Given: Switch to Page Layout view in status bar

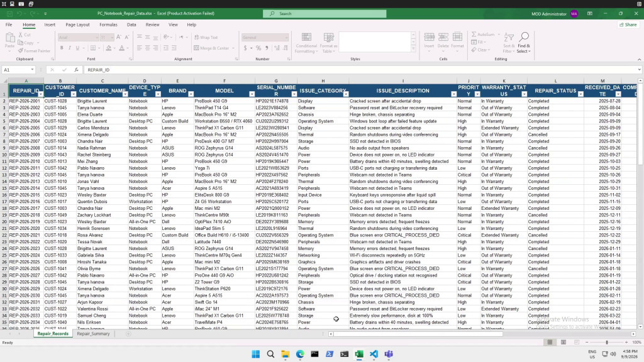Looking at the screenshot, I should 563,343.
